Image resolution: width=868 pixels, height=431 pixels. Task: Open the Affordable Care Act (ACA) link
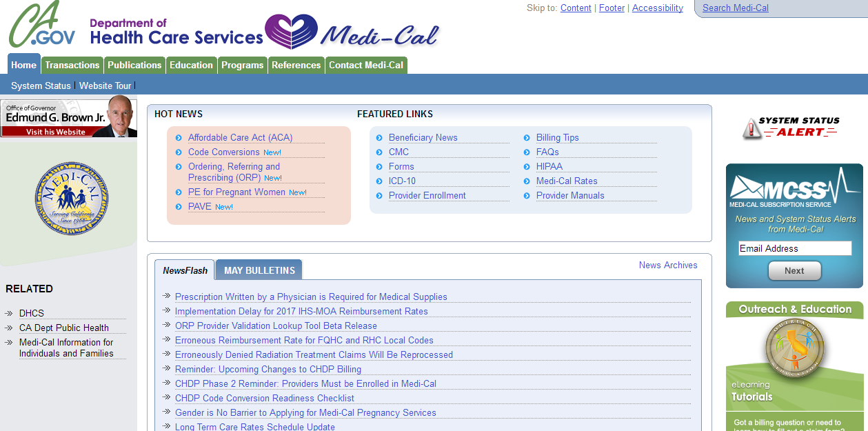(x=240, y=137)
